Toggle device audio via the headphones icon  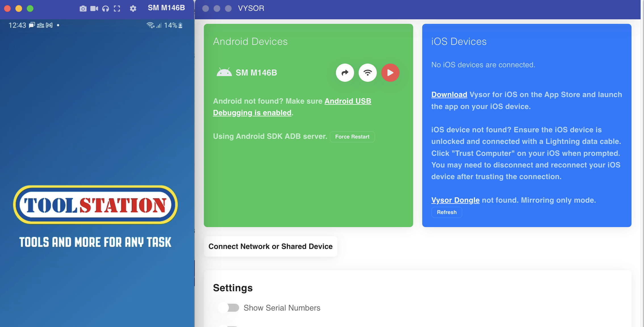click(105, 9)
